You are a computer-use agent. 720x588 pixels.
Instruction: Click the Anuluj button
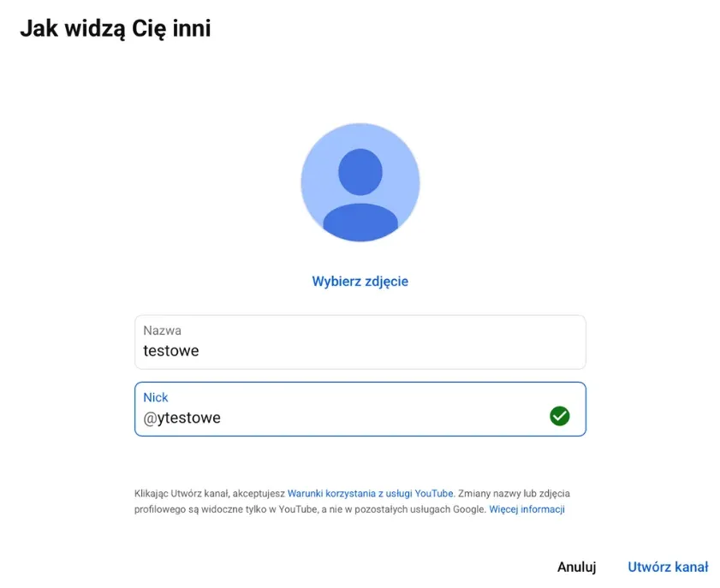[x=577, y=567]
